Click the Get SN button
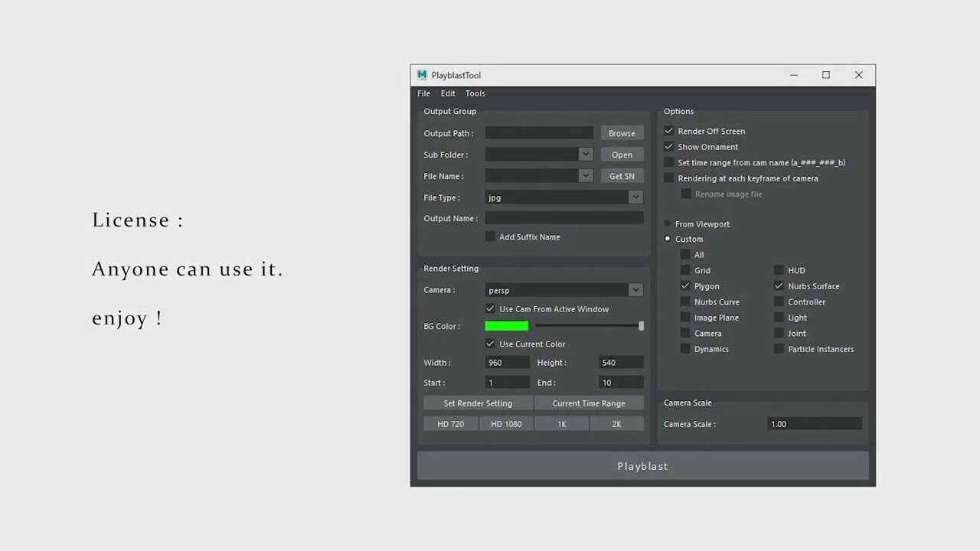This screenshot has height=551, width=980. coord(622,175)
